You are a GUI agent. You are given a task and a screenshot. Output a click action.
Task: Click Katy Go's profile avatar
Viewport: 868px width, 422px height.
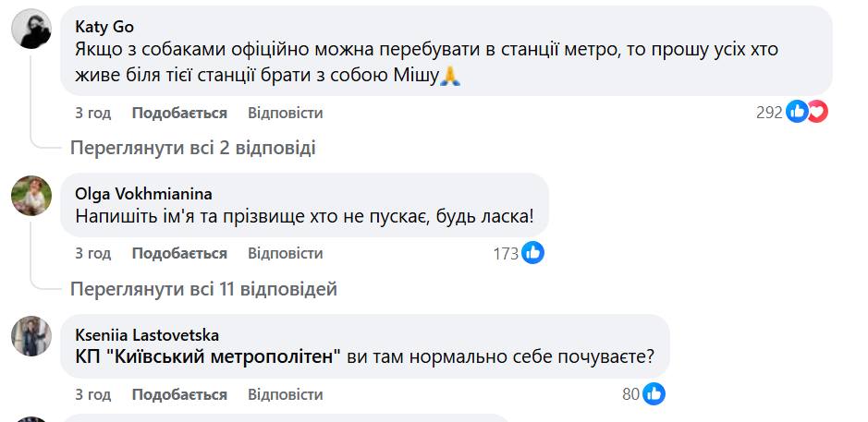(31, 31)
